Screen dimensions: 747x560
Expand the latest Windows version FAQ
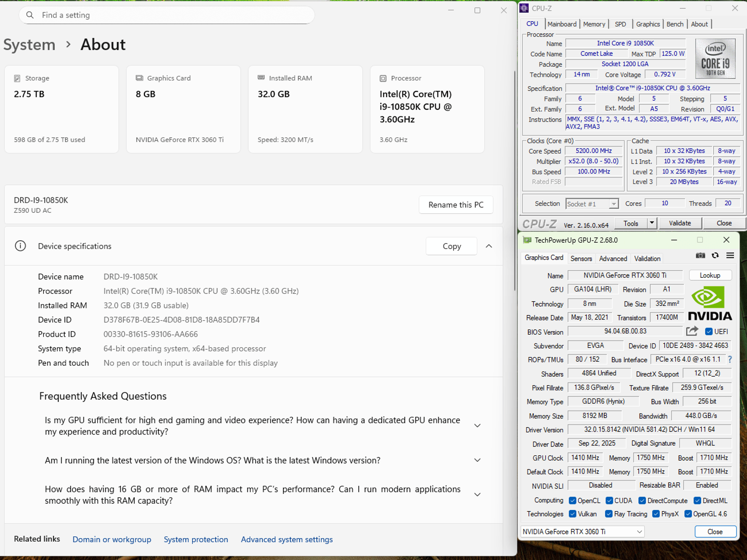[x=477, y=460]
